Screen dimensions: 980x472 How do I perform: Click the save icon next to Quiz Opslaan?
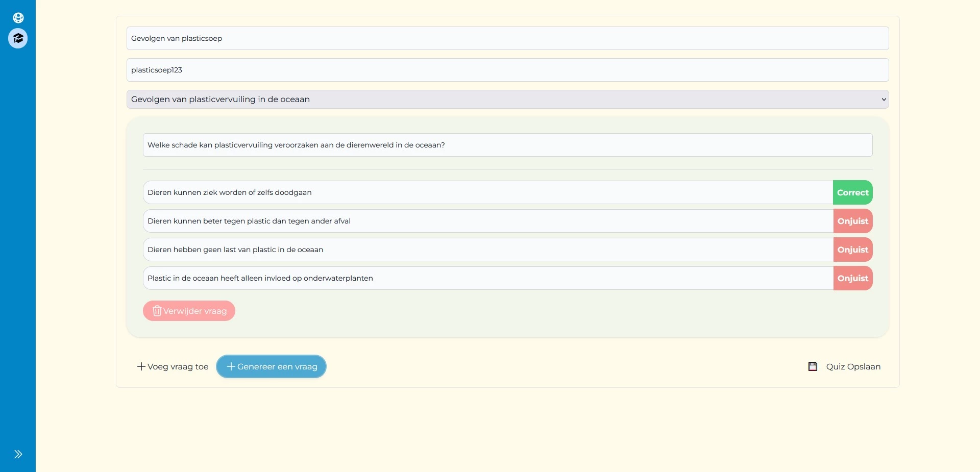[813, 366]
